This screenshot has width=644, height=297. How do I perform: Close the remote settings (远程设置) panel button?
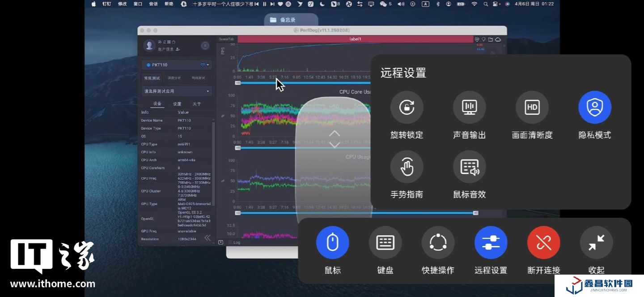point(491,243)
